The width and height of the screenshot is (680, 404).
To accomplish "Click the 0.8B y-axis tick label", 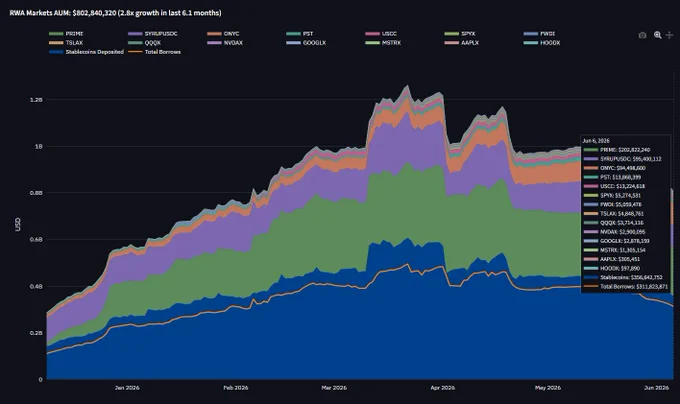I will point(36,193).
